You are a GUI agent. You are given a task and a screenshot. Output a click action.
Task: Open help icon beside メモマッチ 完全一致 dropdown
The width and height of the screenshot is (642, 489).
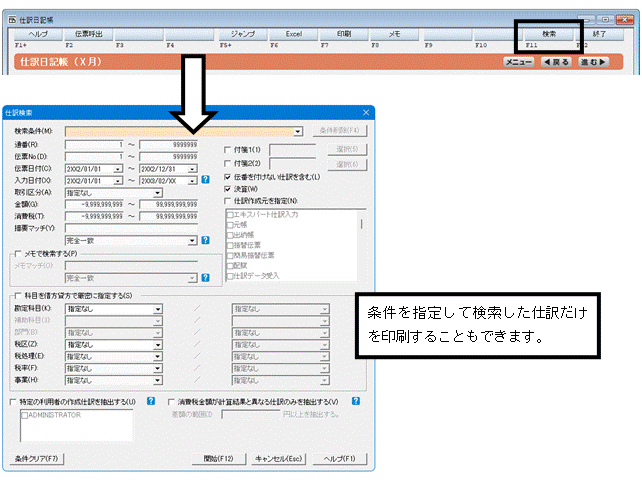tap(206, 278)
